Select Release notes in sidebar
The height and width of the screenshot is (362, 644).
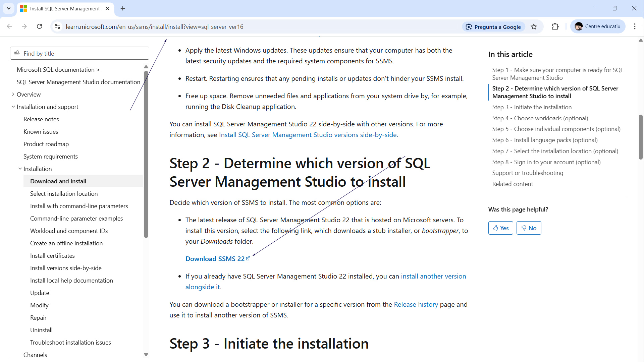pos(41,119)
